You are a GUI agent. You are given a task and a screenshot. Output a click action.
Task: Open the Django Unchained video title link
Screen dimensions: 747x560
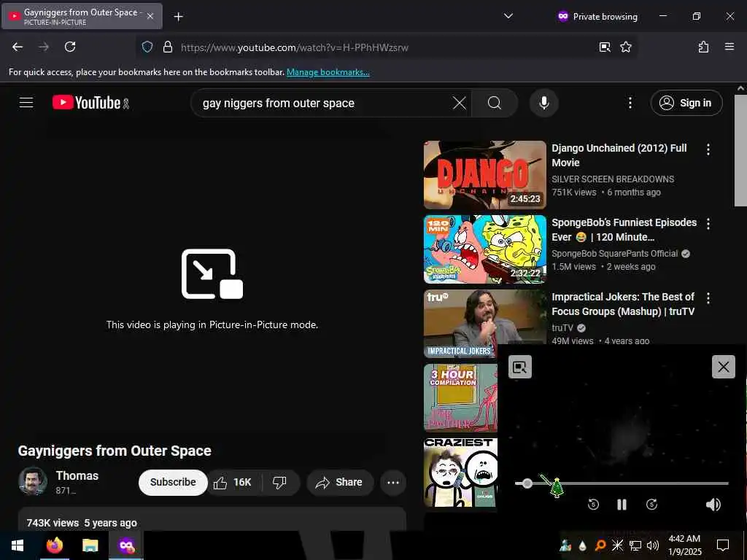[619, 155]
